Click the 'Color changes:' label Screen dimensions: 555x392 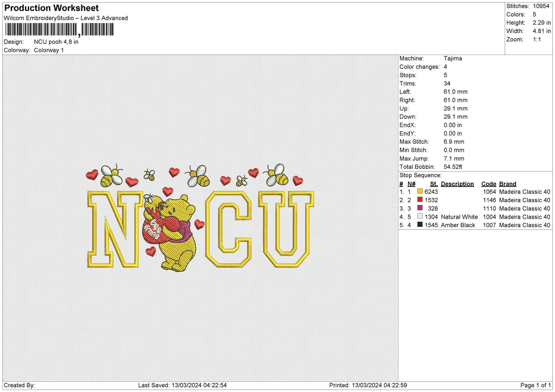pyautogui.click(x=419, y=67)
